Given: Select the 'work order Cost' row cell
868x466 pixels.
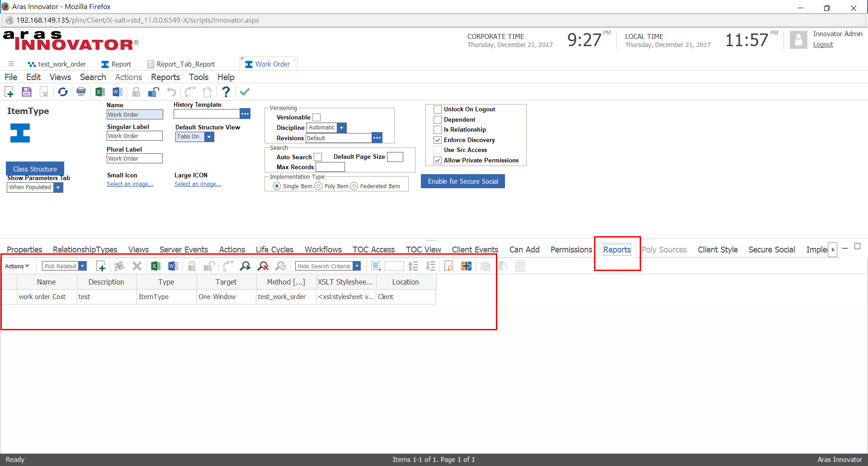Looking at the screenshot, I should click(x=47, y=297).
